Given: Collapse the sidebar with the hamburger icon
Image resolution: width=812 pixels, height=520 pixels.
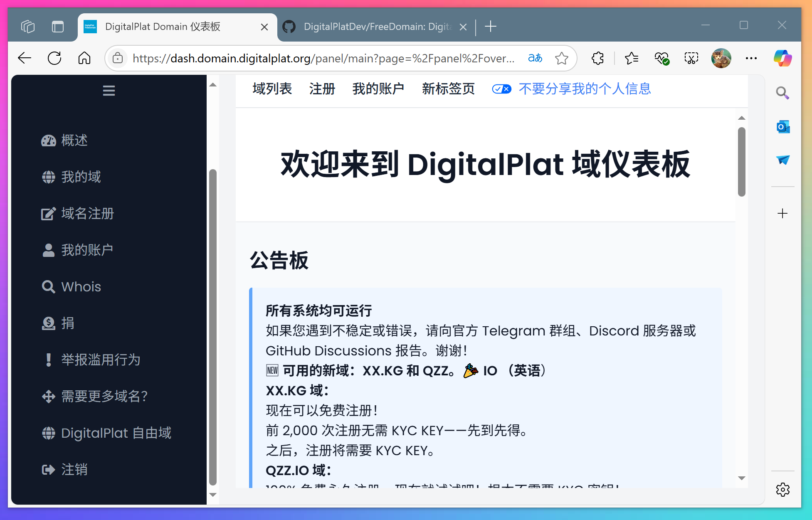Looking at the screenshot, I should (109, 90).
